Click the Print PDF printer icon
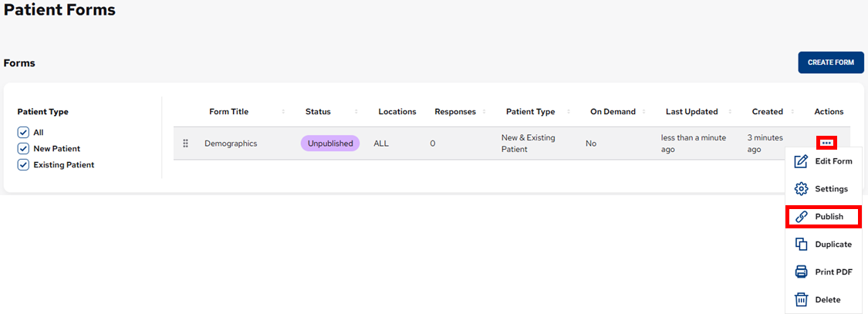Viewport: 868px width, 314px height. coord(801,272)
